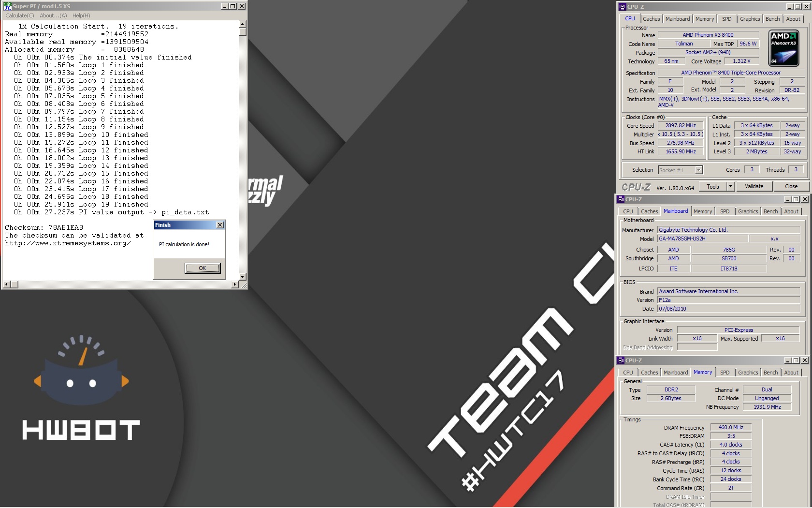Switch to Caches tab in top CPU-Z window
Image resolution: width=812 pixels, height=508 pixels.
[651, 19]
